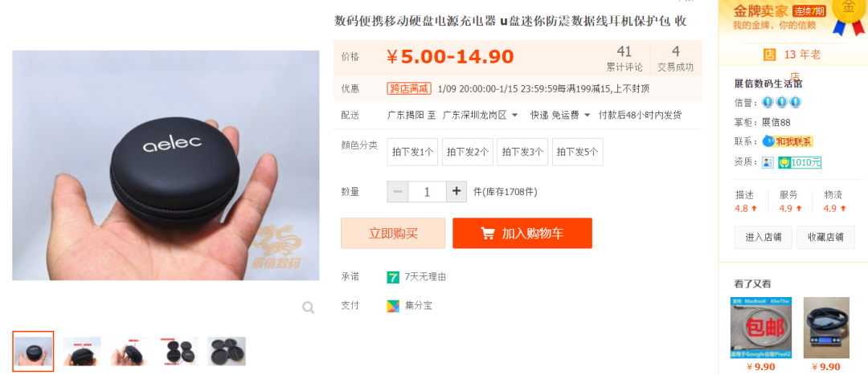Click the 集分宝 payment icon
The width and height of the screenshot is (868, 375).
[x=393, y=305]
